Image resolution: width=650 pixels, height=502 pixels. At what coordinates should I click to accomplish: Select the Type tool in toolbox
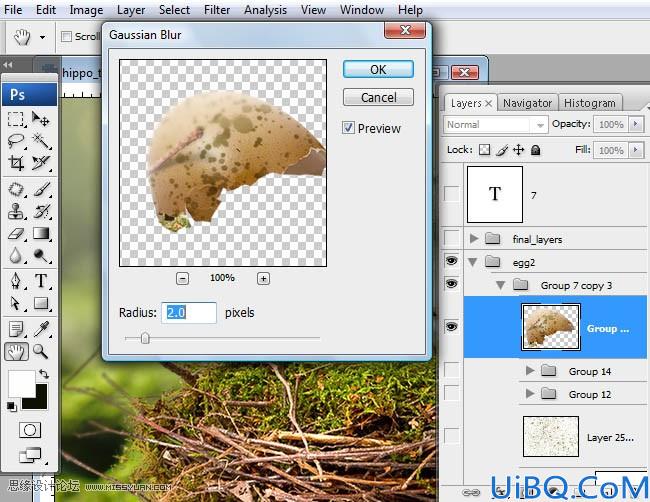(41, 281)
